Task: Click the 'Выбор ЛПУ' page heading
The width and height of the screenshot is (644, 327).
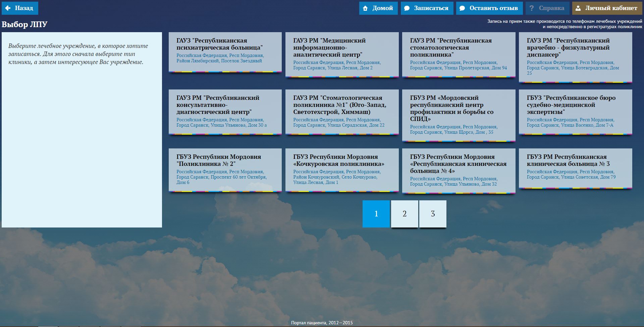Action: 24,24
